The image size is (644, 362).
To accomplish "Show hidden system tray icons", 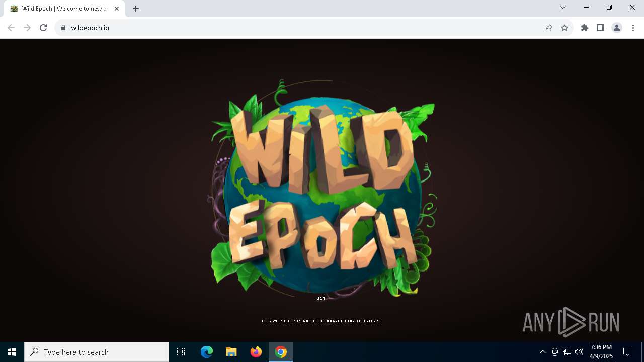I will pos(542,352).
